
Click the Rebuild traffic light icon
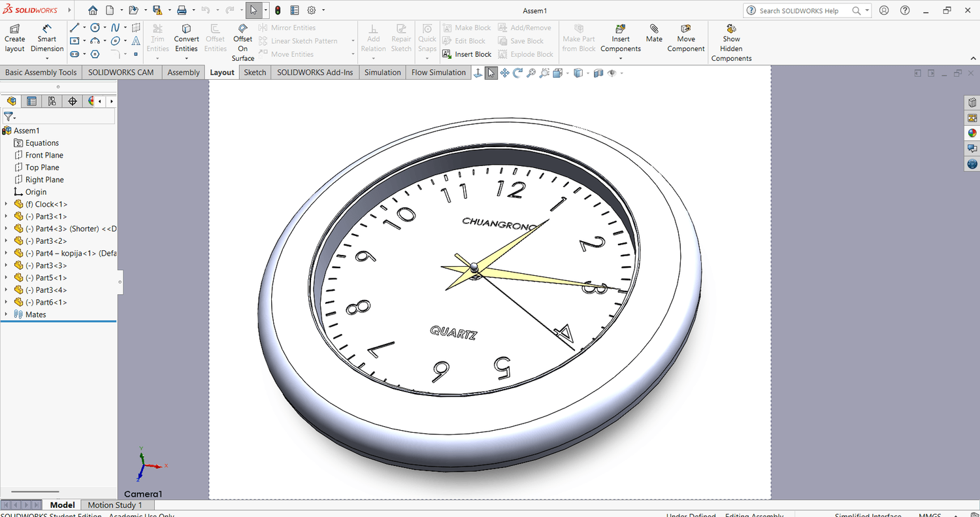pos(278,10)
